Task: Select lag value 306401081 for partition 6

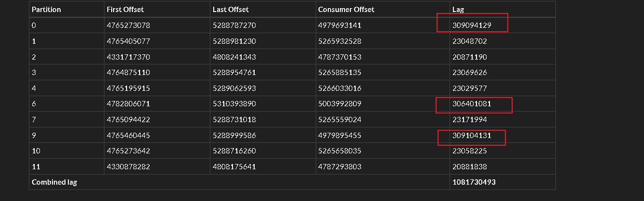Action: 472,104
